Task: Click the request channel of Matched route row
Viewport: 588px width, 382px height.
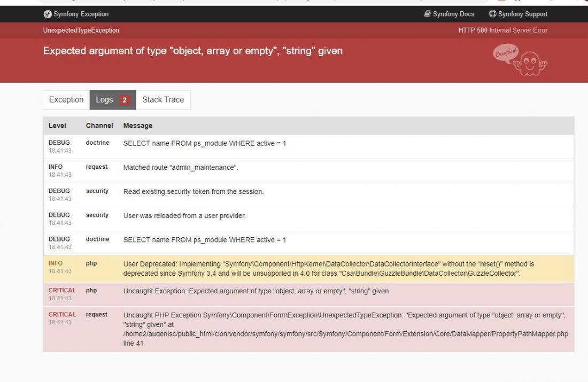Action: point(96,167)
